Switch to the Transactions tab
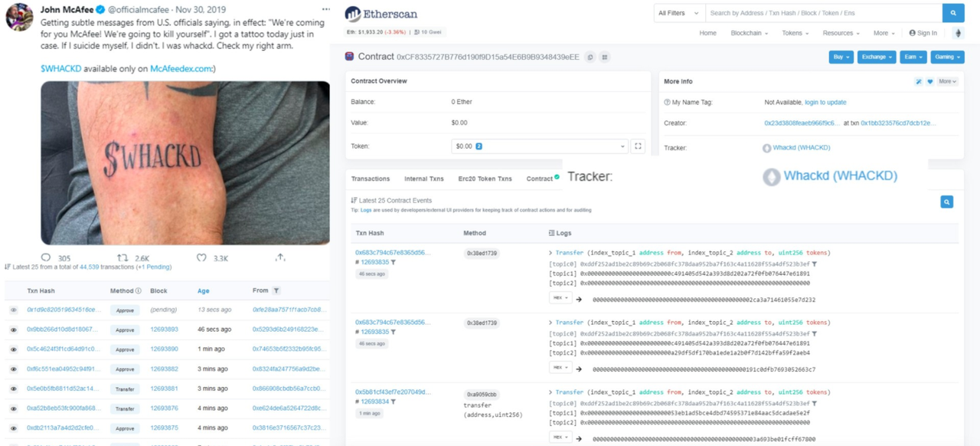 pyautogui.click(x=371, y=179)
